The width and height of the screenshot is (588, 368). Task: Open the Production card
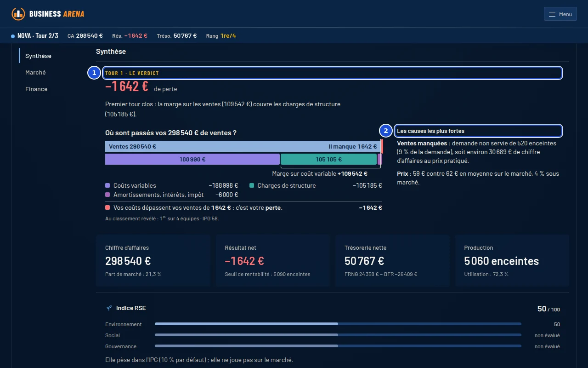tap(512, 261)
